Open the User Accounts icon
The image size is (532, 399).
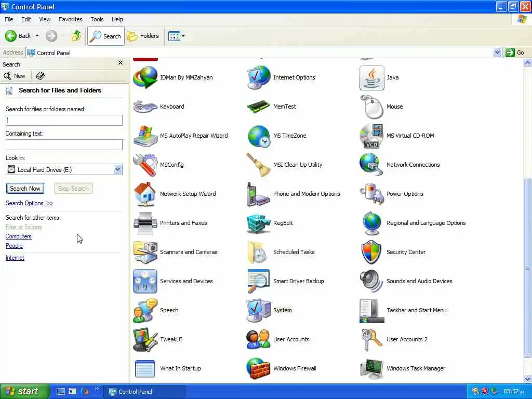tap(259, 339)
